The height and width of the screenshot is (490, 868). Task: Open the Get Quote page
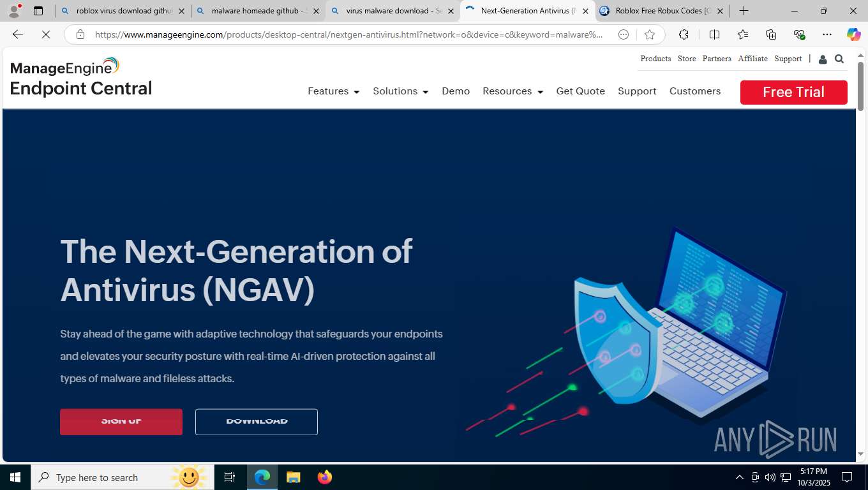[x=580, y=91]
